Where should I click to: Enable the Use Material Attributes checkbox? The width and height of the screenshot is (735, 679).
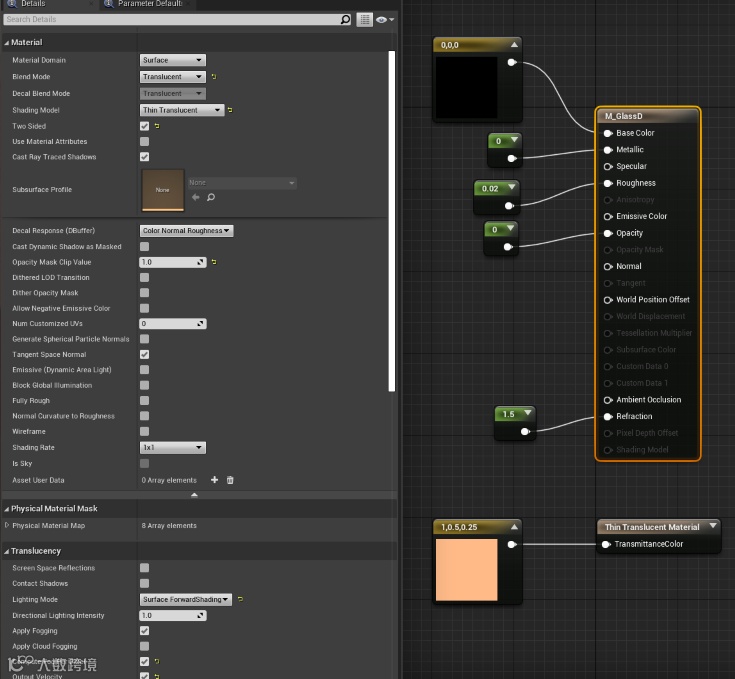click(144, 142)
